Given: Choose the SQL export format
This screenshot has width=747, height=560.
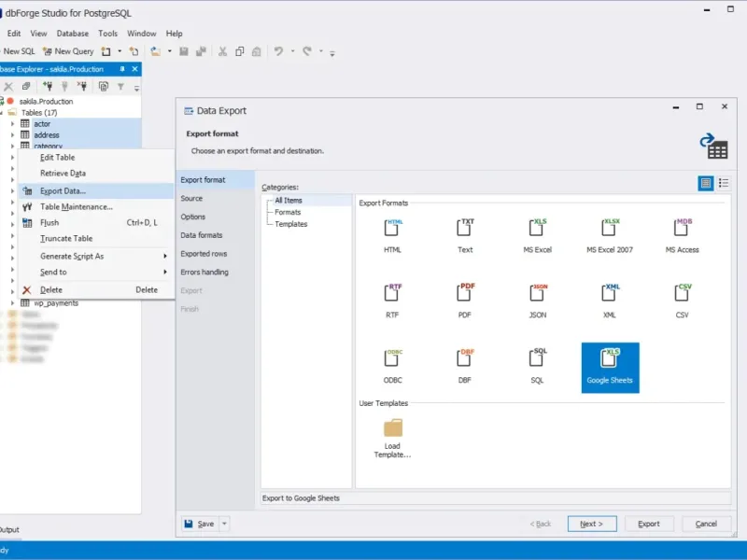Looking at the screenshot, I should [x=538, y=366].
